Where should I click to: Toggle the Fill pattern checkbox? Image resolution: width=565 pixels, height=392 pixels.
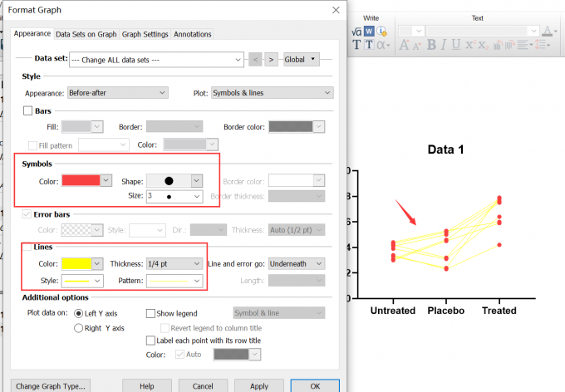pyautogui.click(x=32, y=145)
